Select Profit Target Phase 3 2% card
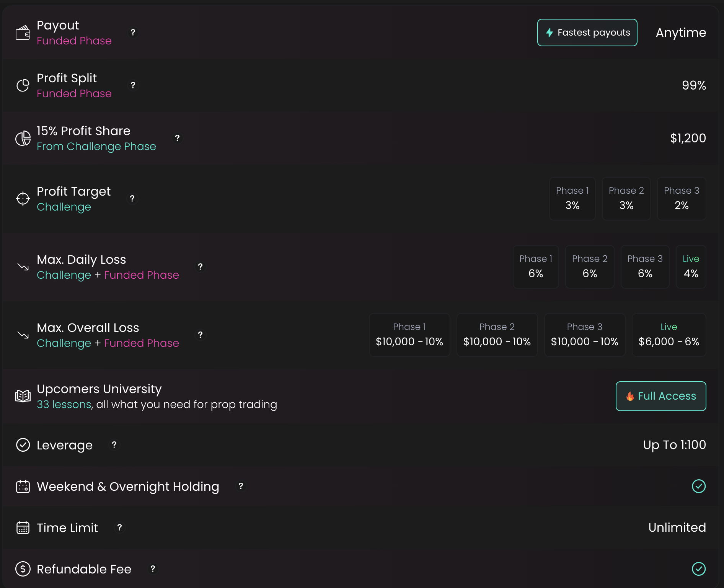Image resolution: width=724 pixels, height=588 pixels. coord(682,199)
